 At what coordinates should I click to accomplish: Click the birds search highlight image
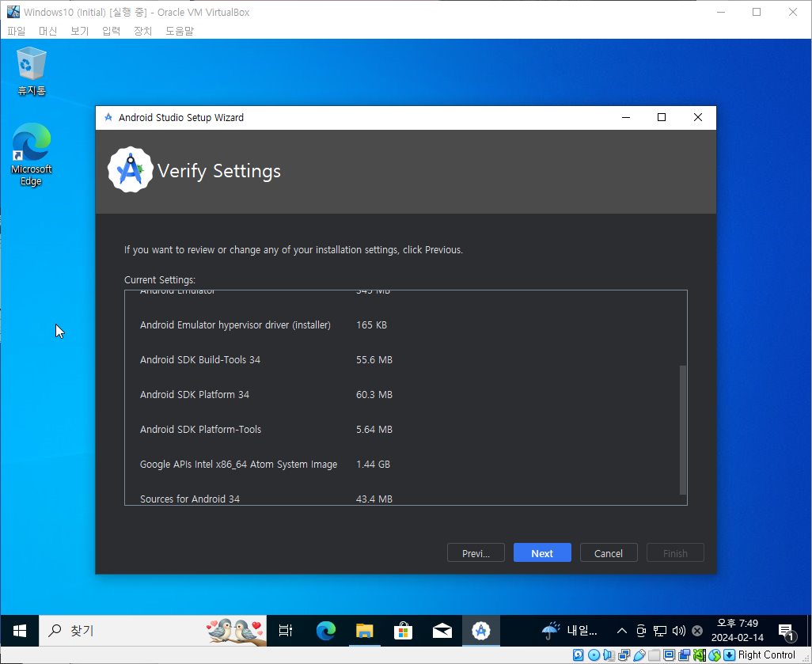[x=236, y=630]
